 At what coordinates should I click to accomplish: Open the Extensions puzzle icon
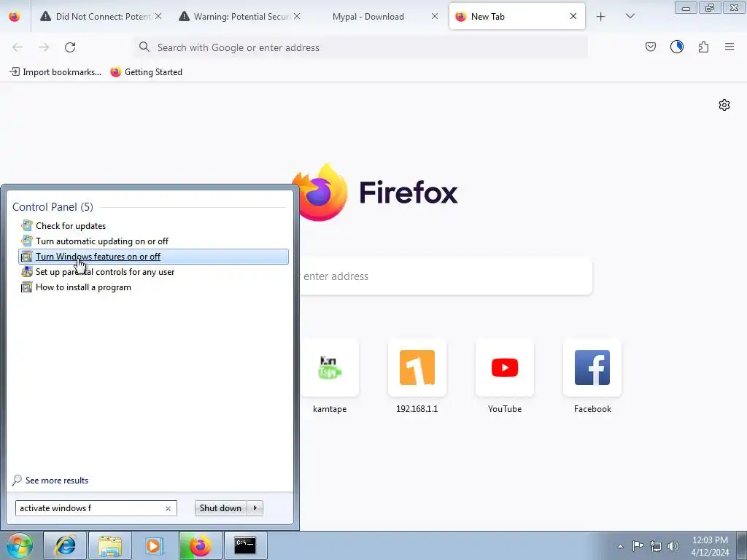pyautogui.click(x=703, y=47)
